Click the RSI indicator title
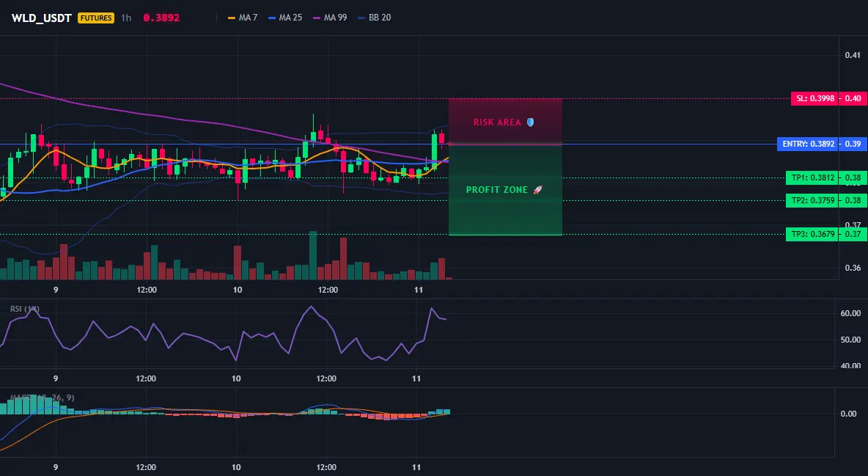 (x=25, y=309)
